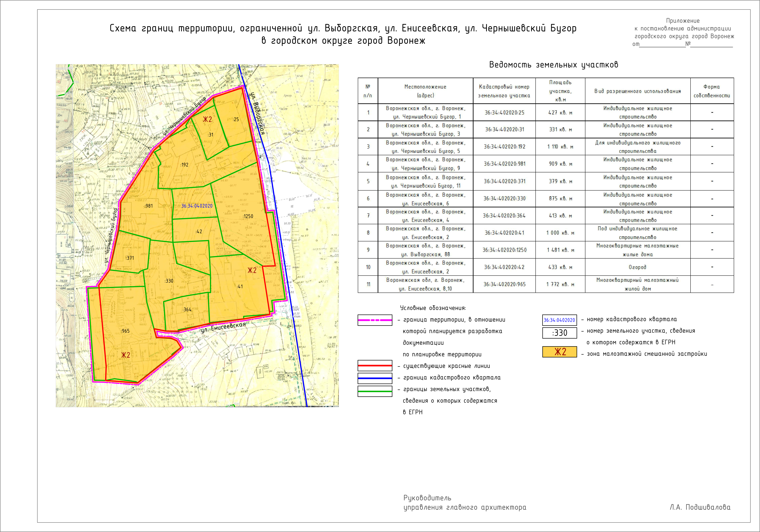Click cadastral number 36:34:402020:981 in table
Viewport: 760px width, 532px height.
click(504, 164)
